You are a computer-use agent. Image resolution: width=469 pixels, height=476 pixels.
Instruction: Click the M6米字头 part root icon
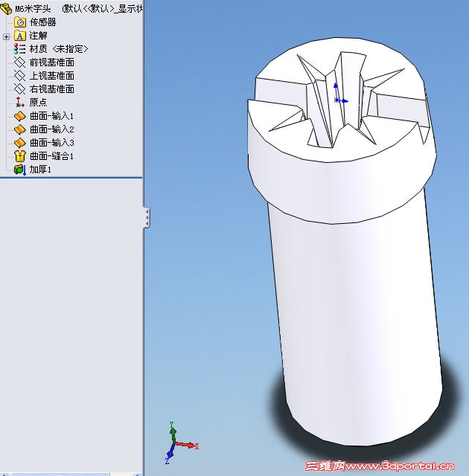(x=6, y=8)
